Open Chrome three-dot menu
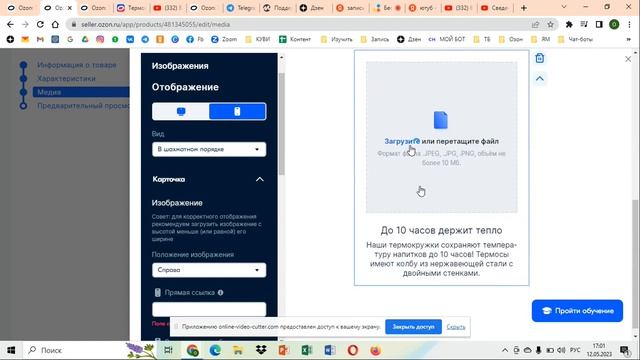 (x=629, y=24)
